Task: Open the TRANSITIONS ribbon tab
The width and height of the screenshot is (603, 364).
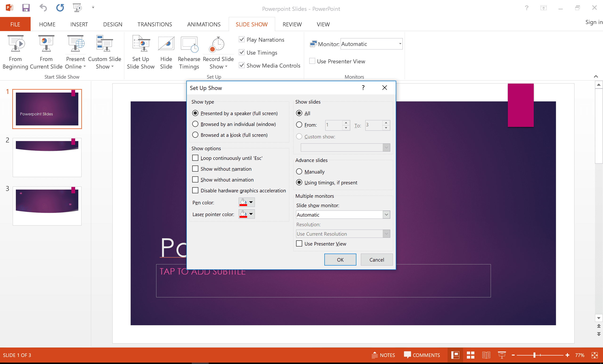Action: click(154, 24)
